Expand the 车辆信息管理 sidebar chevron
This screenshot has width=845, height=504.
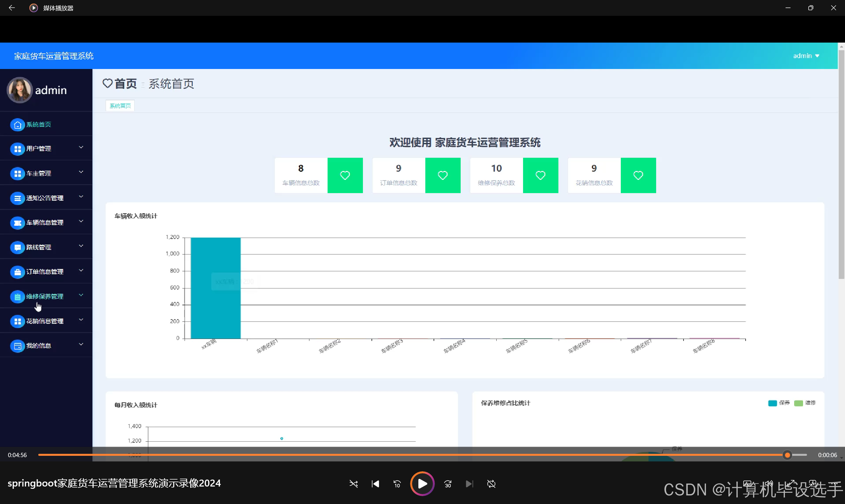[81, 221]
